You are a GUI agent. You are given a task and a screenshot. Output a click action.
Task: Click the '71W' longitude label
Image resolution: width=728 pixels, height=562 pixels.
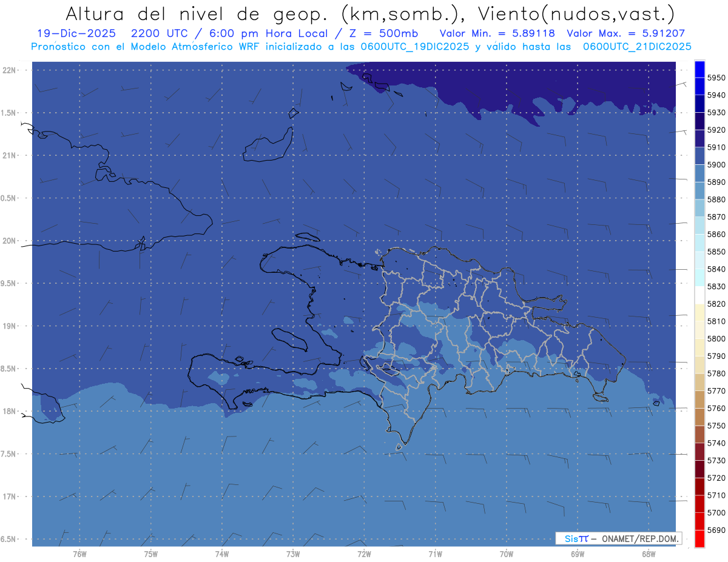435,554
